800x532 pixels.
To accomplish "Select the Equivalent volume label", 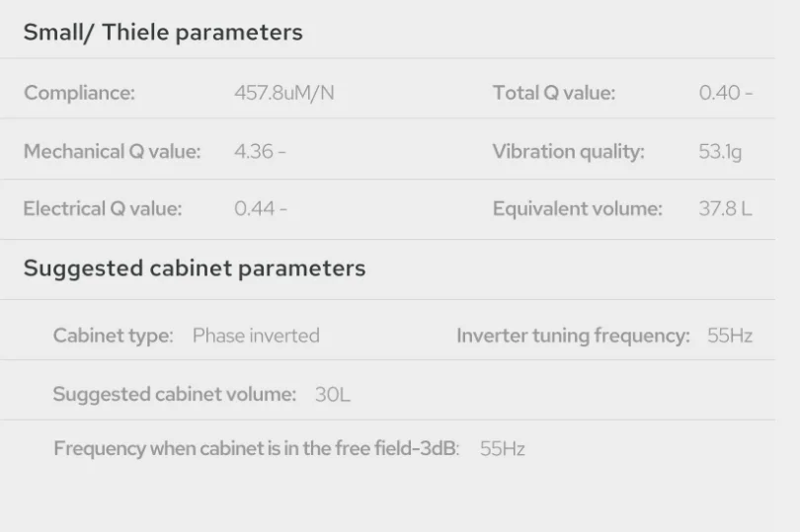I will tap(577, 208).
